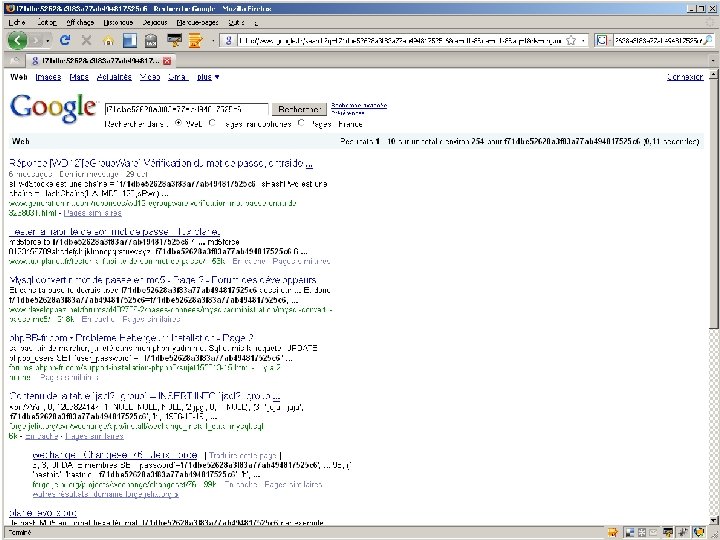Click the grey clipboard icon in toolbar
The width and height of the screenshot is (720, 540).
151,41
